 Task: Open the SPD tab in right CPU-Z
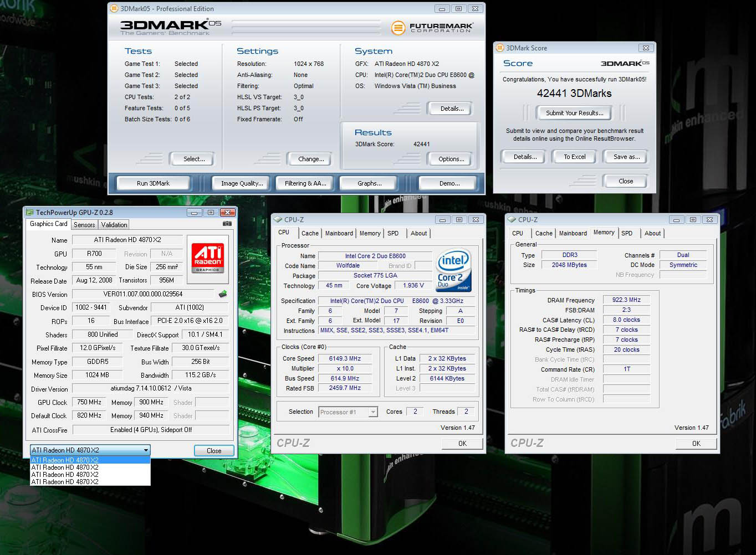click(x=627, y=234)
